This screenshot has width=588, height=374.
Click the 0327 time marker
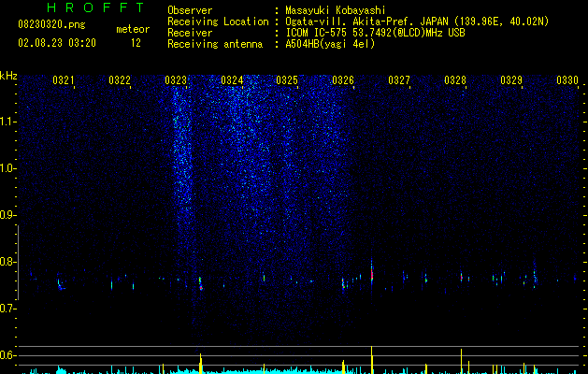tap(399, 80)
